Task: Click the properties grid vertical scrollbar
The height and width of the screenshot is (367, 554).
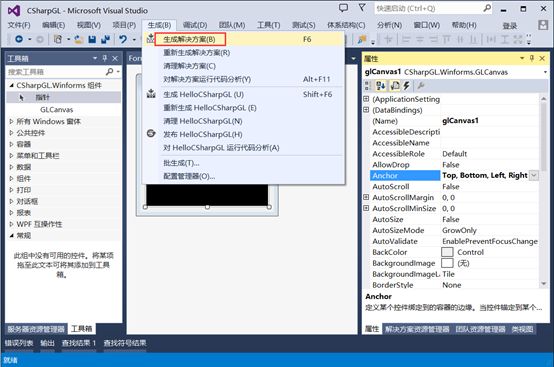Action: pyautogui.click(x=543, y=191)
